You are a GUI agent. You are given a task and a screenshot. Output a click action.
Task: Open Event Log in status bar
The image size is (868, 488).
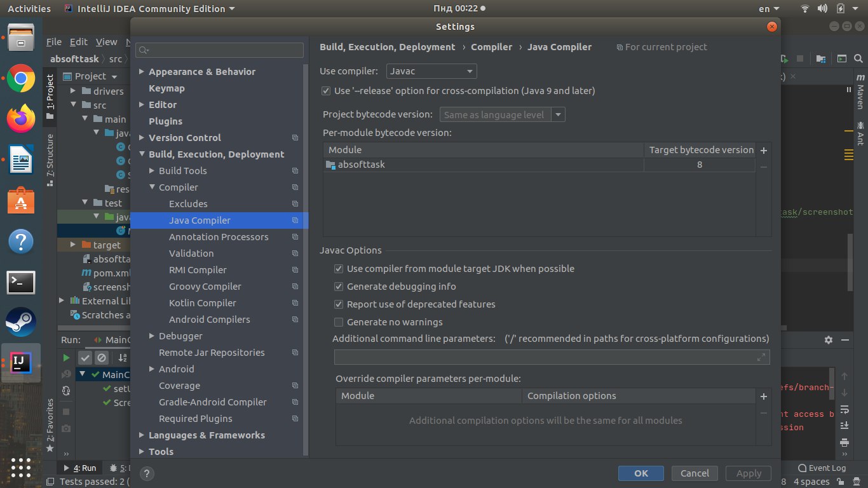click(822, 468)
